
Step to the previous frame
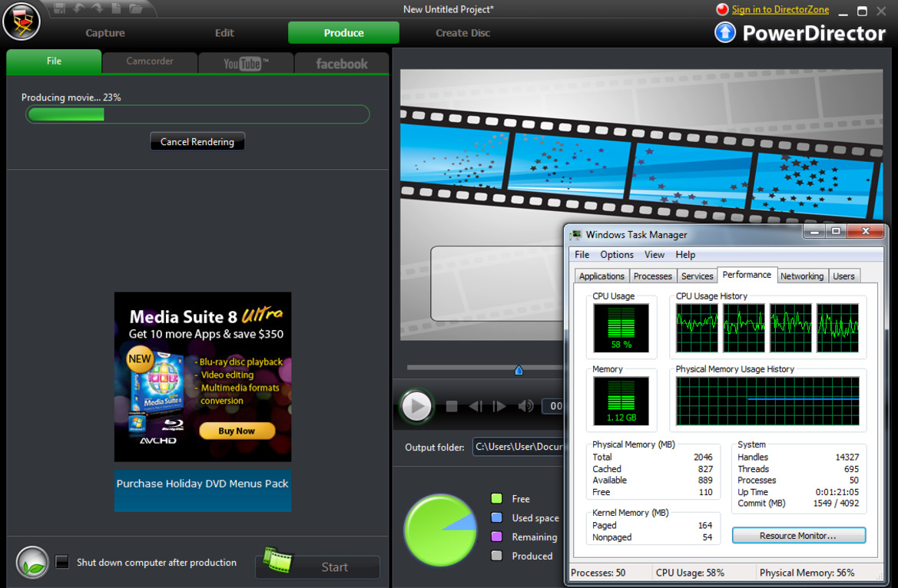click(x=476, y=407)
